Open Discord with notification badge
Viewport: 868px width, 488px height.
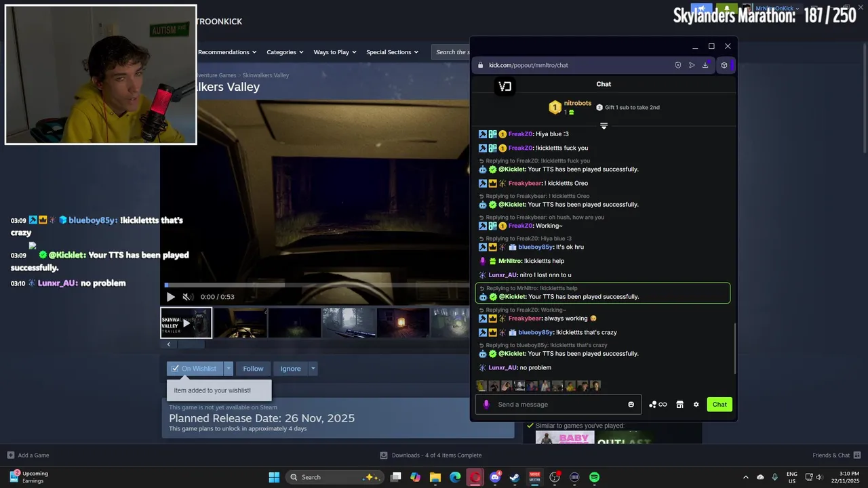point(496,477)
